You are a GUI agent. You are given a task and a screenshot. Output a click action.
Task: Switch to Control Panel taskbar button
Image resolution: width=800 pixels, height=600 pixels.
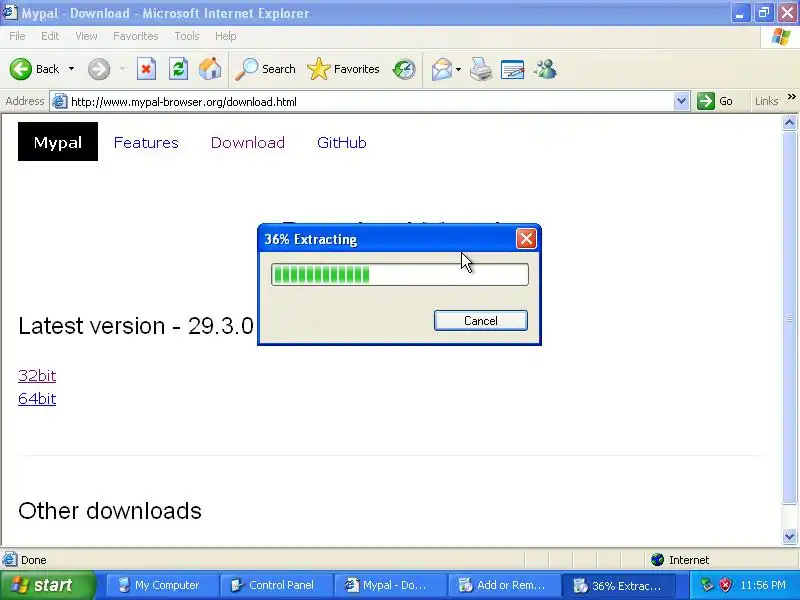pyautogui.click(x=276, y=585)
